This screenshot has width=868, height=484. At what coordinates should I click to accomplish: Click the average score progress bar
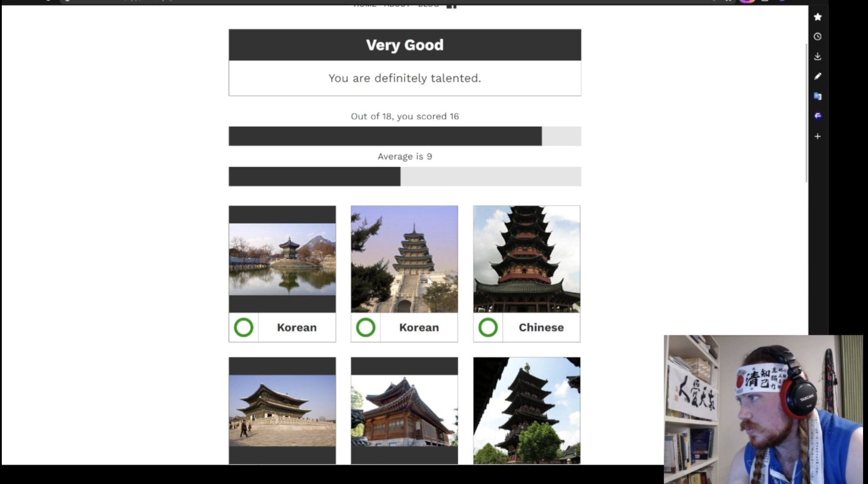pos(405,176)
